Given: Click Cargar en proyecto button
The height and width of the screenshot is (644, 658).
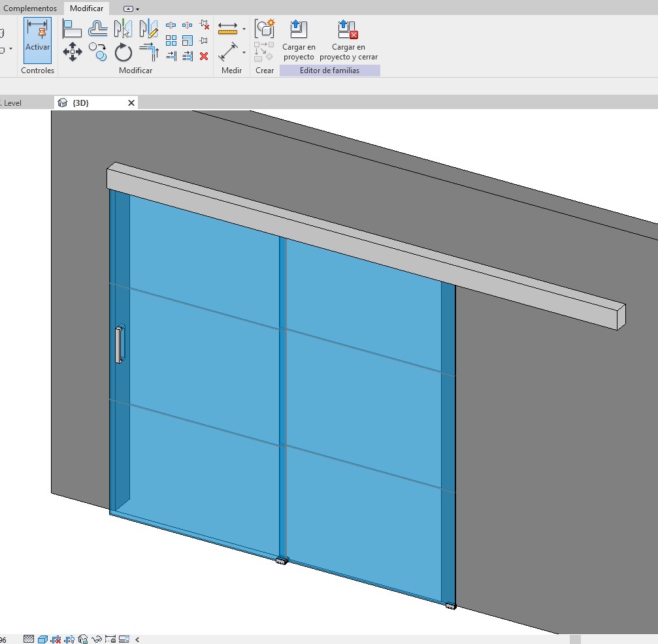Looking at the screenshot, I should 299,40.
